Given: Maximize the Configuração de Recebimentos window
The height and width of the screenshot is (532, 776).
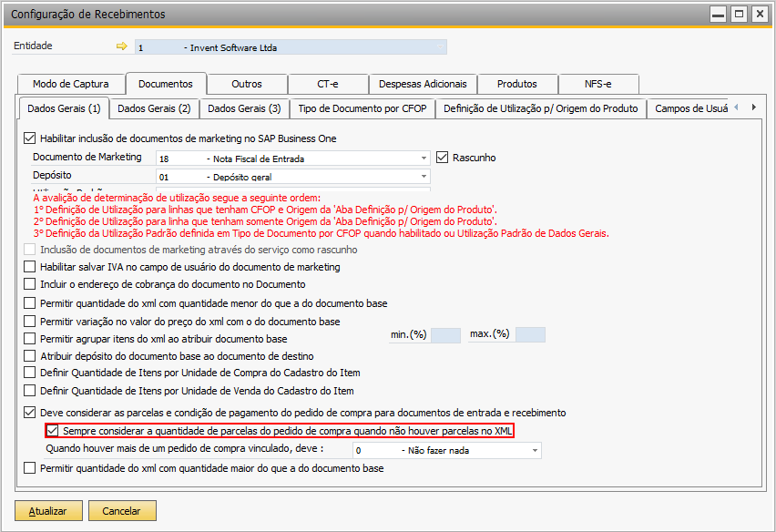Looking at the screenshot, I should [x=739, y=14].
